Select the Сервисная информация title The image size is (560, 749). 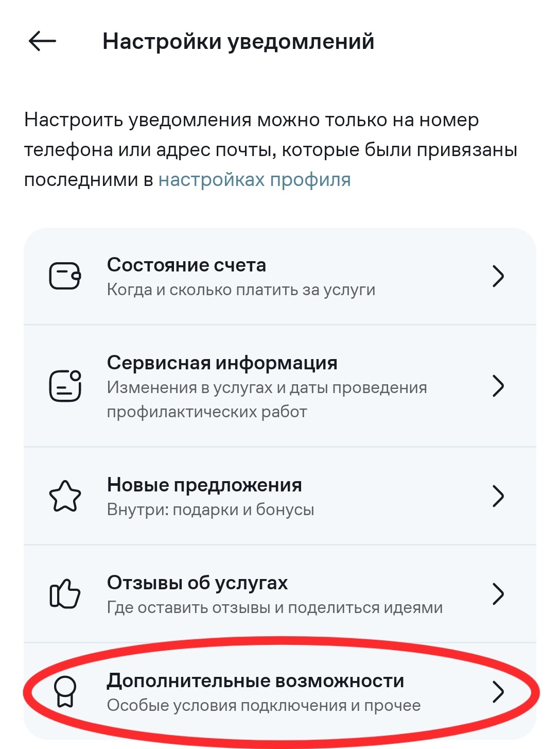coord(222,363)
